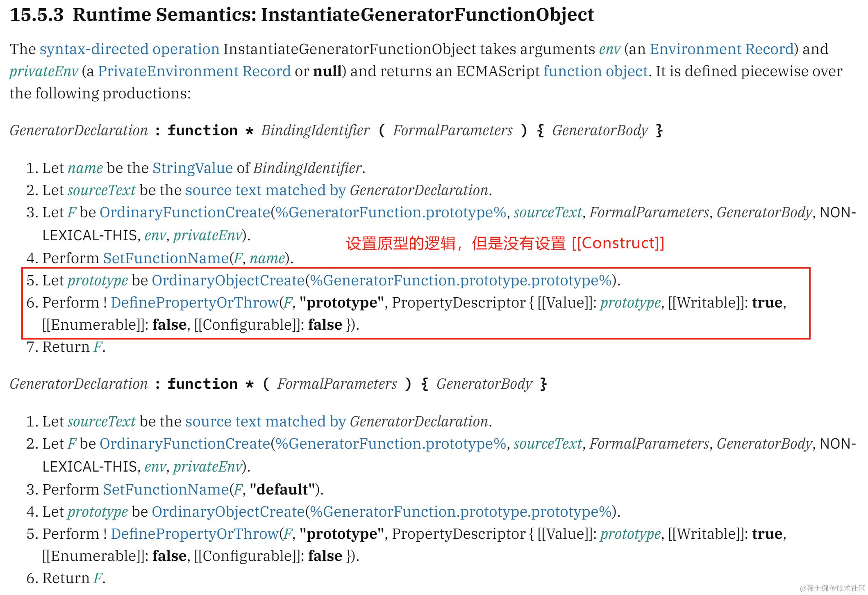Click the StringValue link in step 1
This screenshot has width=868, height=595.
coord(193,168)
